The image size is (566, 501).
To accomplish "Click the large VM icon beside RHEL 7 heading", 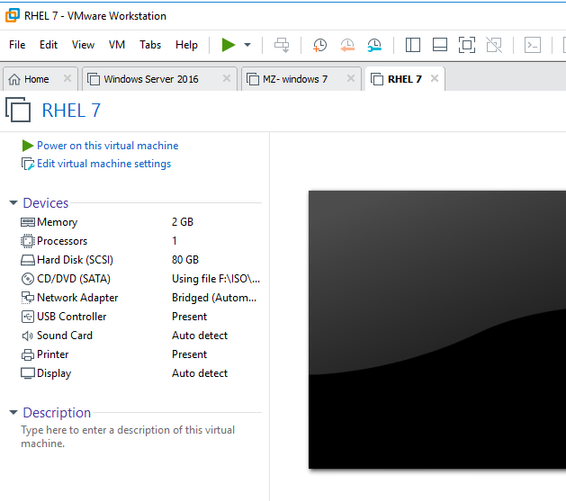I will pos(18,110).
